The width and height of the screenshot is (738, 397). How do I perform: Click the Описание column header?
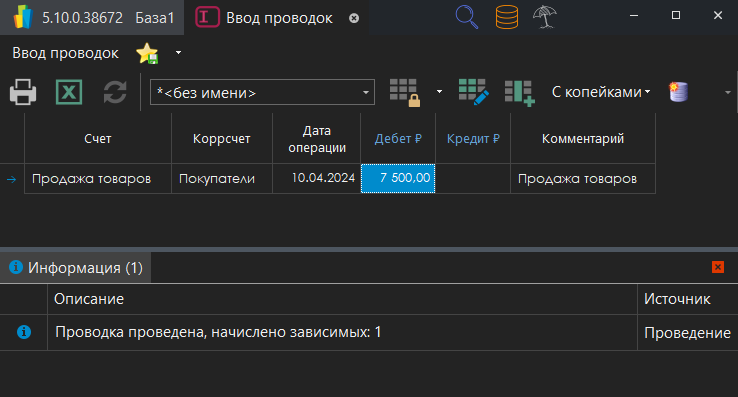(342, 299)
